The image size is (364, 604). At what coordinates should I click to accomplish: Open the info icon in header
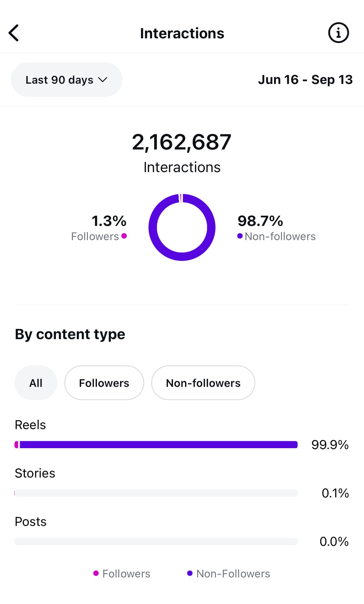click(338, 33)
